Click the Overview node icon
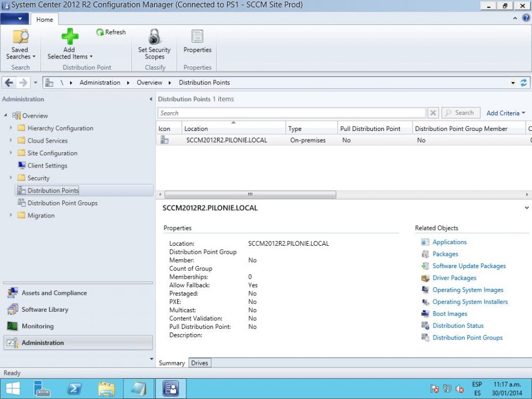Screen dimensions: 532x399 pos(16,115)
